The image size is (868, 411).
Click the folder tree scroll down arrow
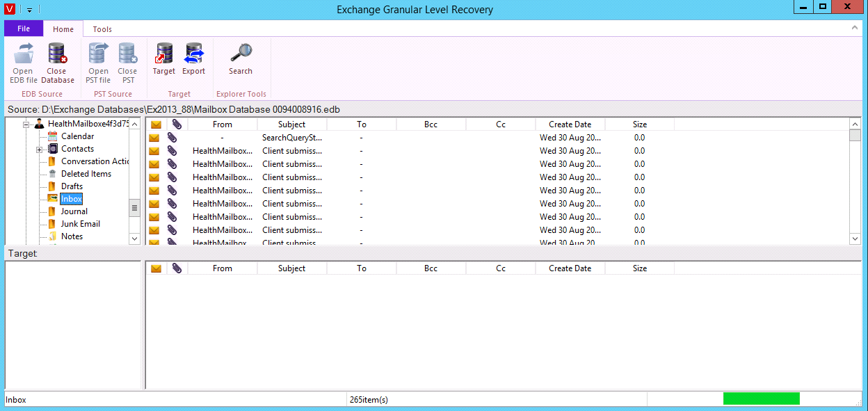click(x=135, y=239)
